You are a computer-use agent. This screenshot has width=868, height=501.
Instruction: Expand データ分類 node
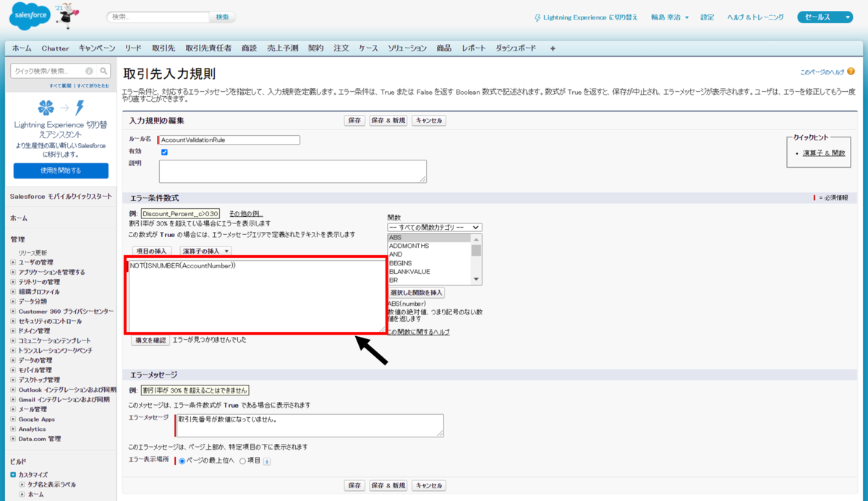[13, 301]
